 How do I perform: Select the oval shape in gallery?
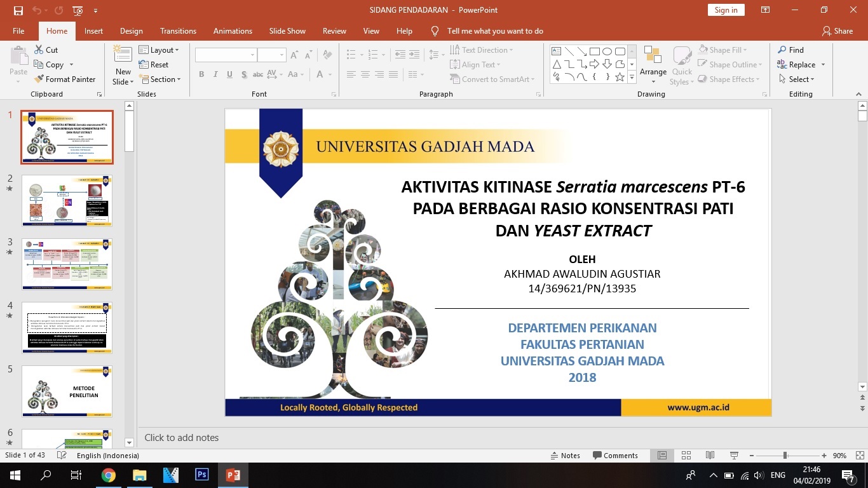607,51
